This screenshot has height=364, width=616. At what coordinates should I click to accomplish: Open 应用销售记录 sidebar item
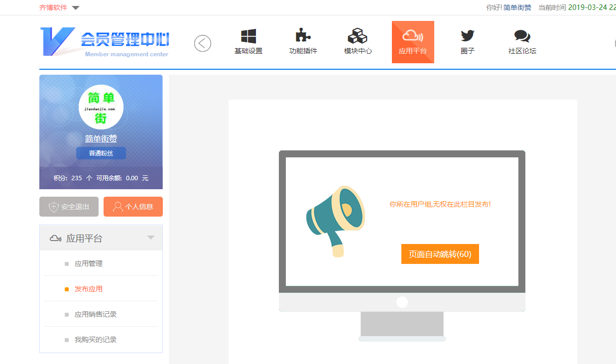[x=96, y=314]
